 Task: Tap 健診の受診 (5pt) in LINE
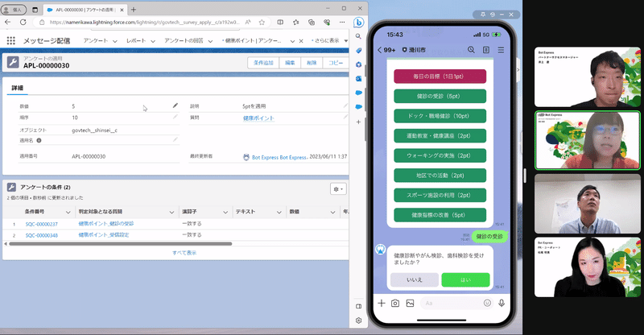point(440,96)
